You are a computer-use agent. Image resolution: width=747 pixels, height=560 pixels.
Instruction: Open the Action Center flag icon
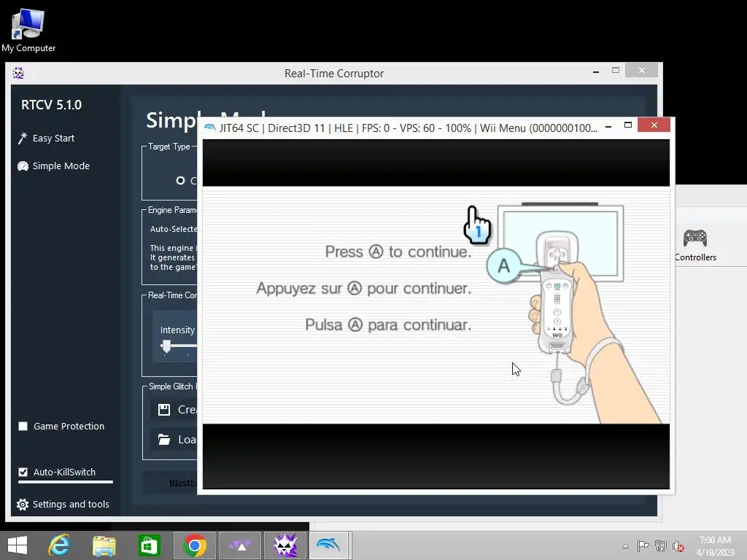[x=643, y=545]
